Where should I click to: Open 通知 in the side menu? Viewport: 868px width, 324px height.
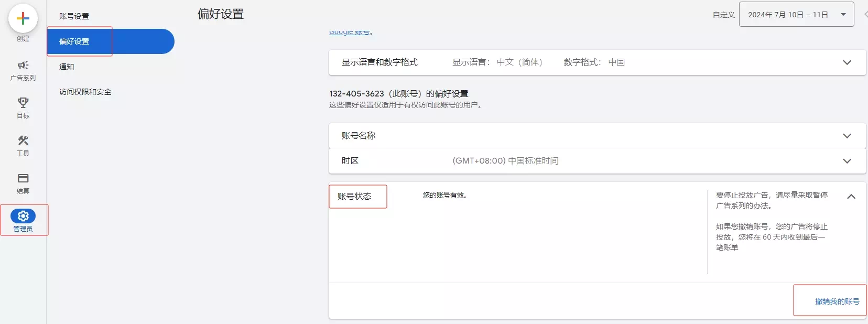[x=67, y=67]
